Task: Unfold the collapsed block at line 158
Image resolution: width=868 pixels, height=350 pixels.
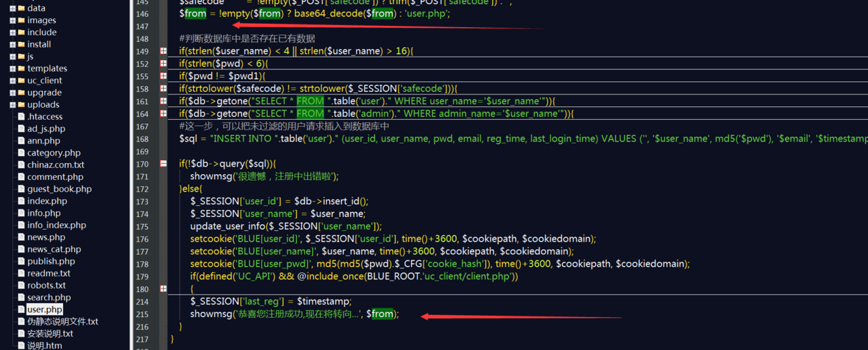Action: tap(163, 89)
